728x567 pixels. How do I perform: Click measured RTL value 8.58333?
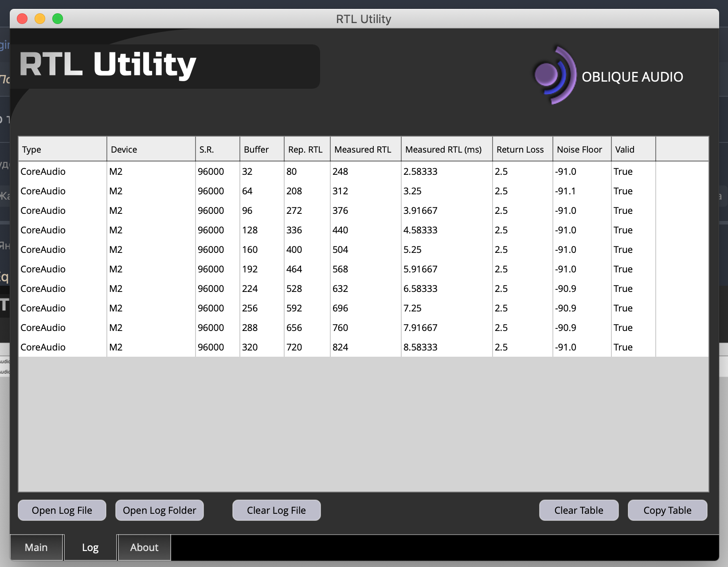click(447, 347)
